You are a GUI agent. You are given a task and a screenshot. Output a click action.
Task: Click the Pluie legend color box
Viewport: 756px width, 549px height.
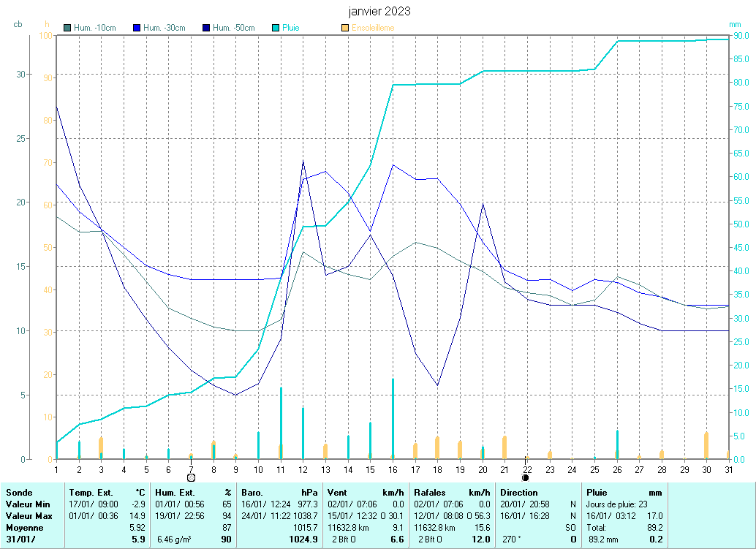point(276,29)
